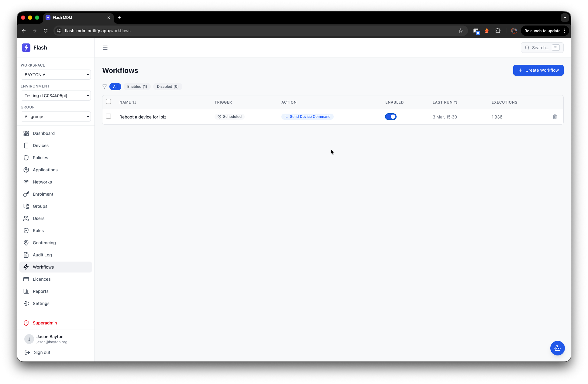Expand the All groups dropdown

[x=56, y=117]
